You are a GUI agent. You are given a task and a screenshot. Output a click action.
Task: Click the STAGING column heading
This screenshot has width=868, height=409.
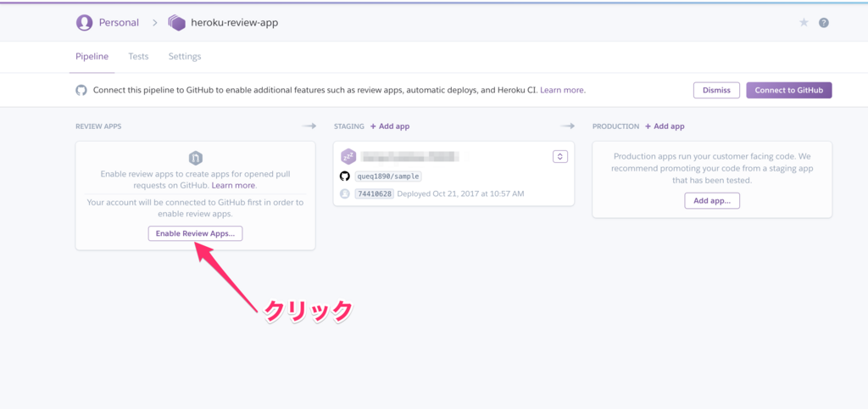(x=348, y=126)
